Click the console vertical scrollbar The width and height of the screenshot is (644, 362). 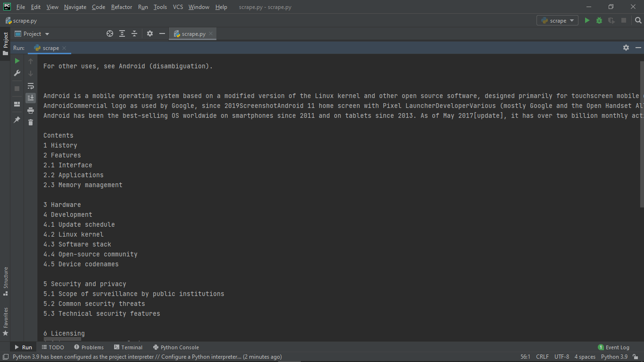[x=642, y=134]
